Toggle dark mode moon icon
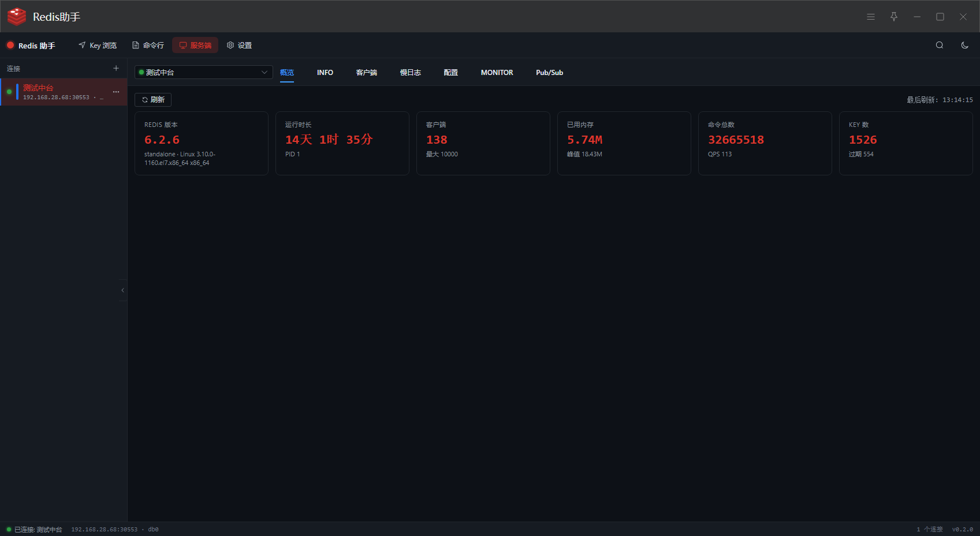 tap(965, 45)
